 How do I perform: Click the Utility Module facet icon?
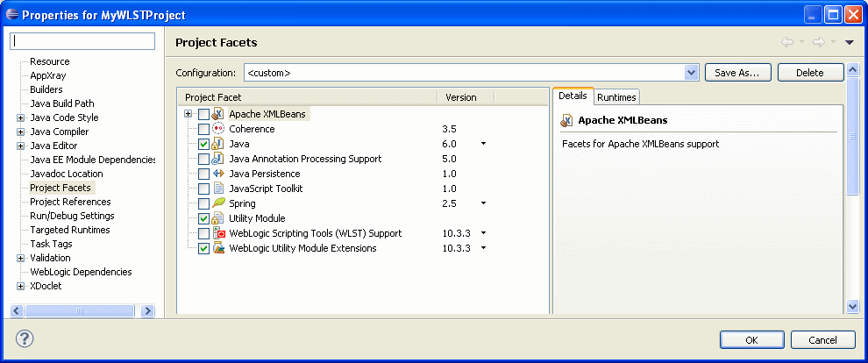218,218
